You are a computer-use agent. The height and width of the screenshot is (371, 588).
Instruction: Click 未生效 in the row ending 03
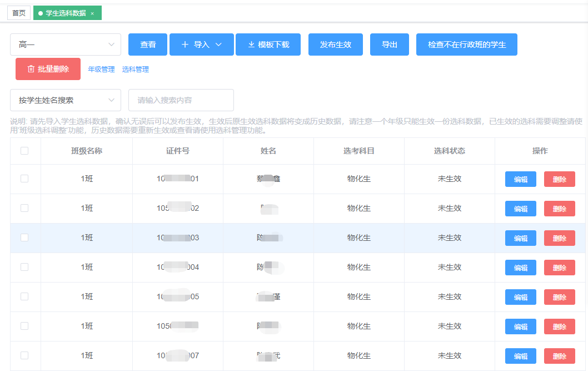coord(450,238)
